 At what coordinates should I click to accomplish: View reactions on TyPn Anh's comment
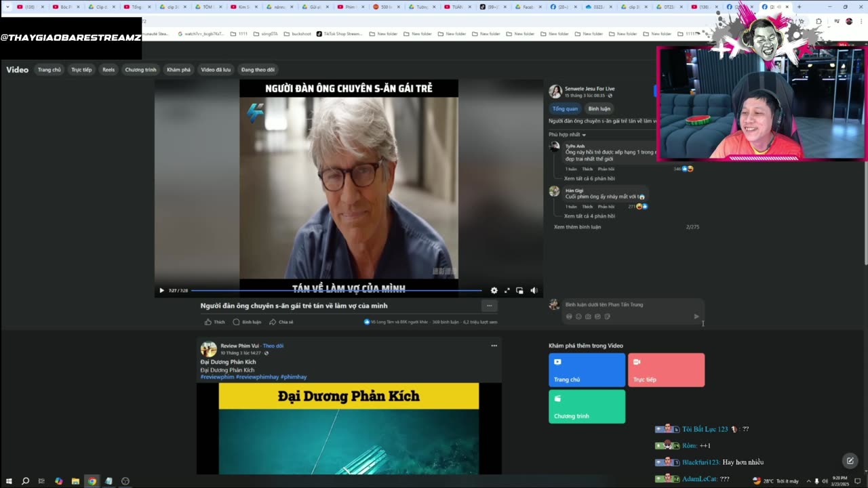[x=684, y=169]
